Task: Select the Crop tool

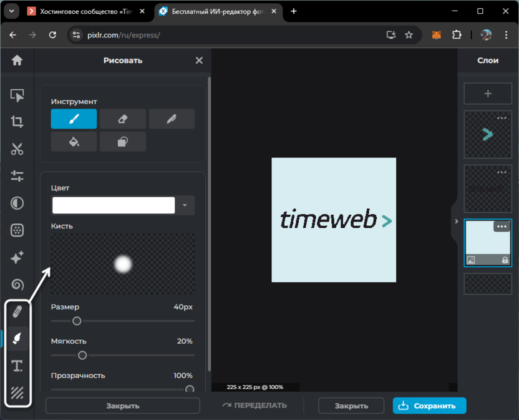Action: click(17, 122)
